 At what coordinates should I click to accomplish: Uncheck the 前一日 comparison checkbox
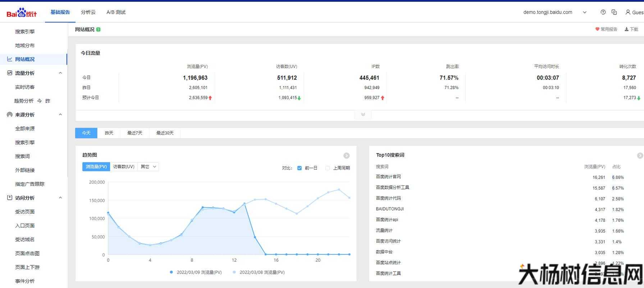click(x=300, y=168)
